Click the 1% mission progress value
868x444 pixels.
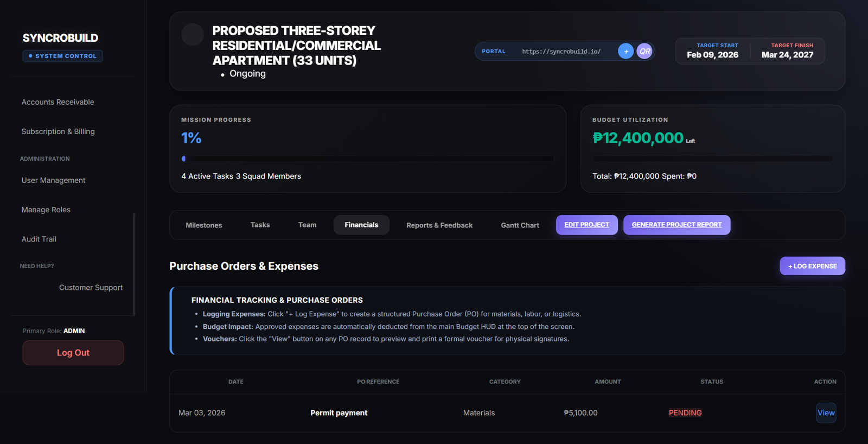[192, 138]
